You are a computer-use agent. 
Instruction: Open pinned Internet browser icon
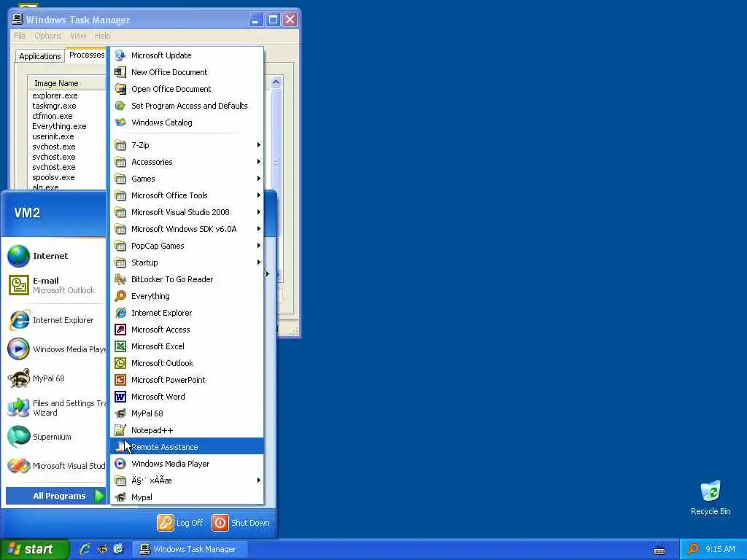coord(18,256)
